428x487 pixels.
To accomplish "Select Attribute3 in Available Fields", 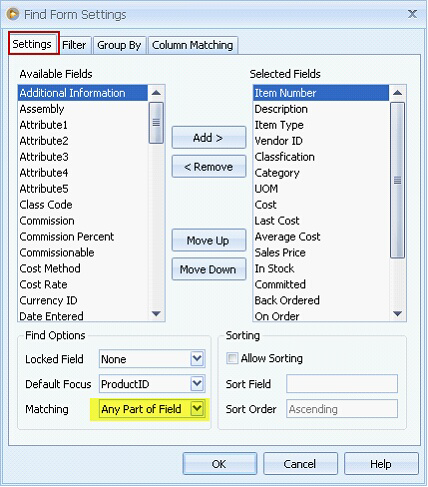I will (83, 157).
